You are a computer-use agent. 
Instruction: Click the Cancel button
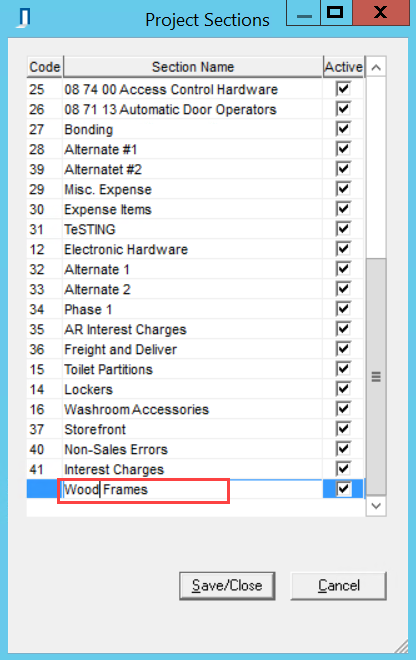point(339,585)
